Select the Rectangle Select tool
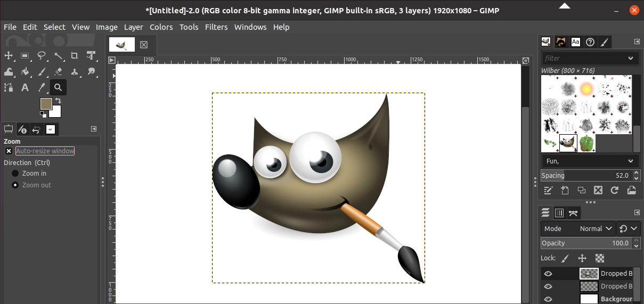 pyautogui.click(x=25, y=55)
